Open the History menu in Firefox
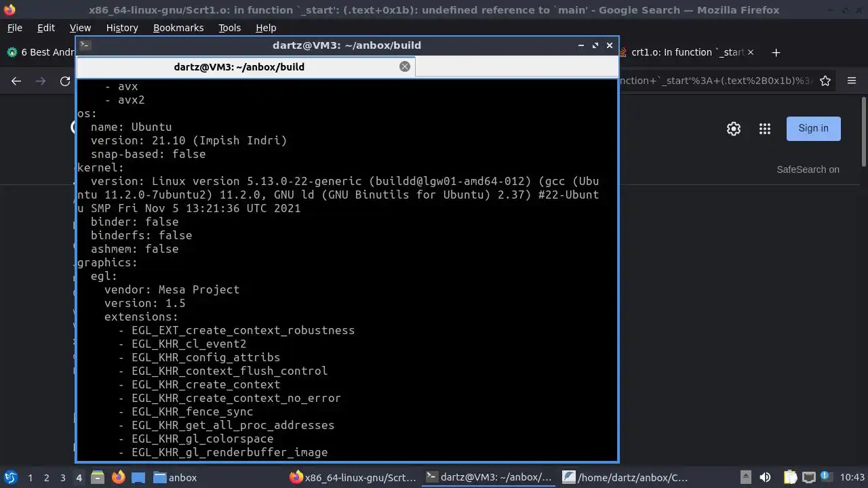 click(122, 28)
